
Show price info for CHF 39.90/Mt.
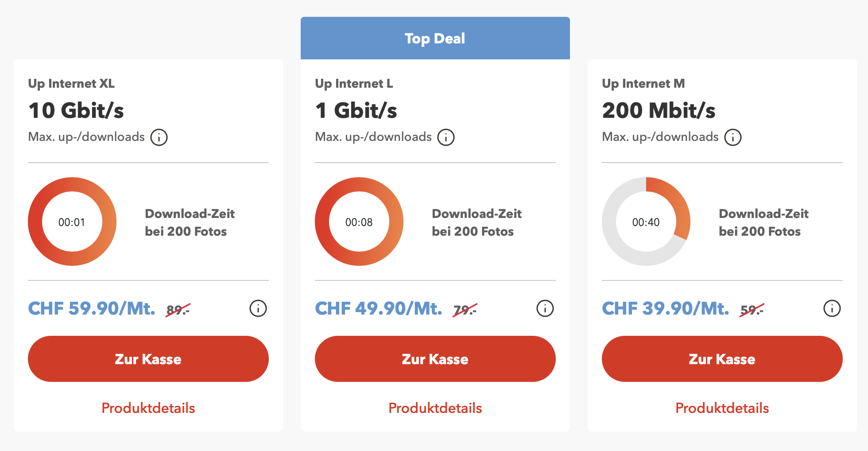coord(832,308)
